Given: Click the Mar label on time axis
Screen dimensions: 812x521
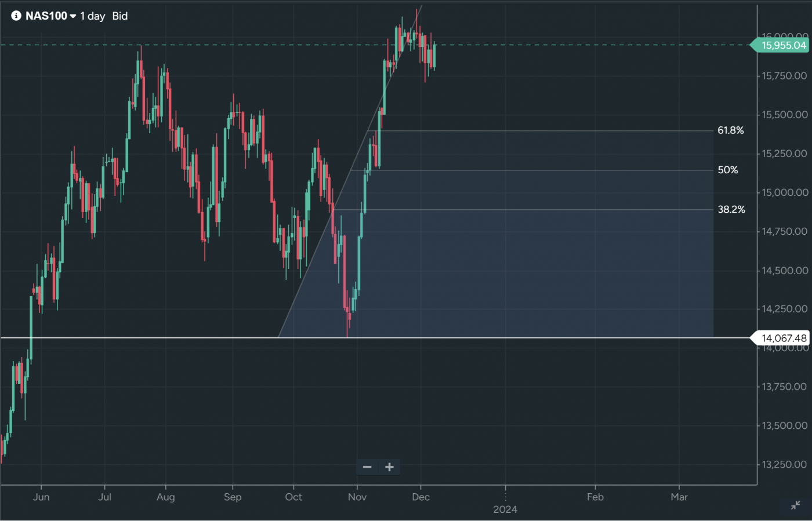Looking at the screenshot, I should point(679,497).
